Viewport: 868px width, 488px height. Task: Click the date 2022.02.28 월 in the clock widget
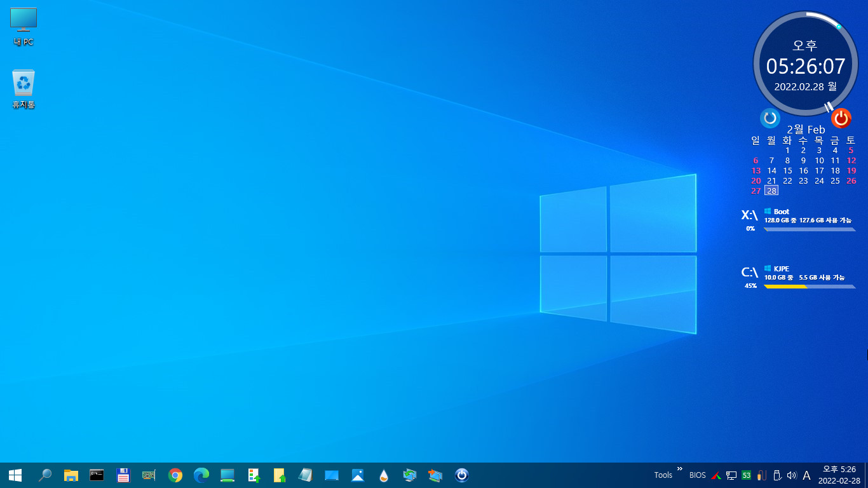point(805,86)
